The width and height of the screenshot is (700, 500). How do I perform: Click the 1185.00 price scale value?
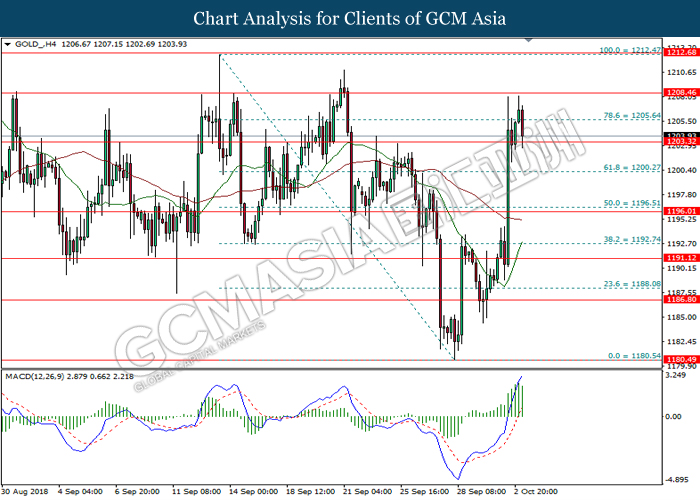coord(681,317)
